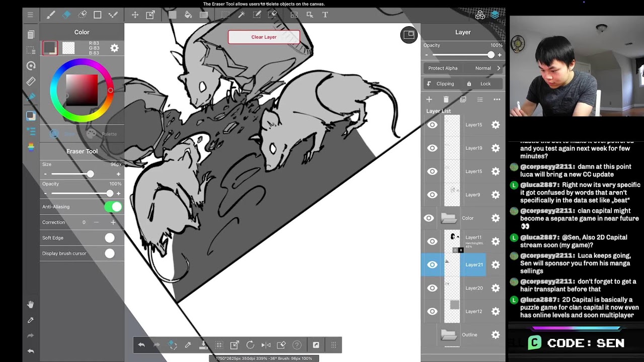Select the dashed rectangle Selection tool
The width and height of the screenshot is (644, 362).
[x=225, y=15]
